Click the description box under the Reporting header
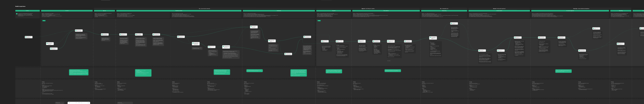This screenshot has width=644, height=104. (x=621, y=15)
